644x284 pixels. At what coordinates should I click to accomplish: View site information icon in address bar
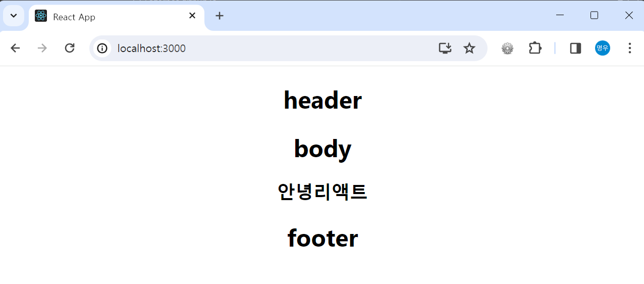pos(102,48)
